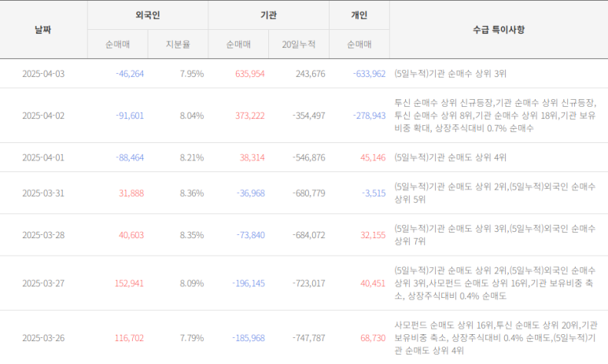
Task: Click institution net value -73,840
Action: [250, 235]
